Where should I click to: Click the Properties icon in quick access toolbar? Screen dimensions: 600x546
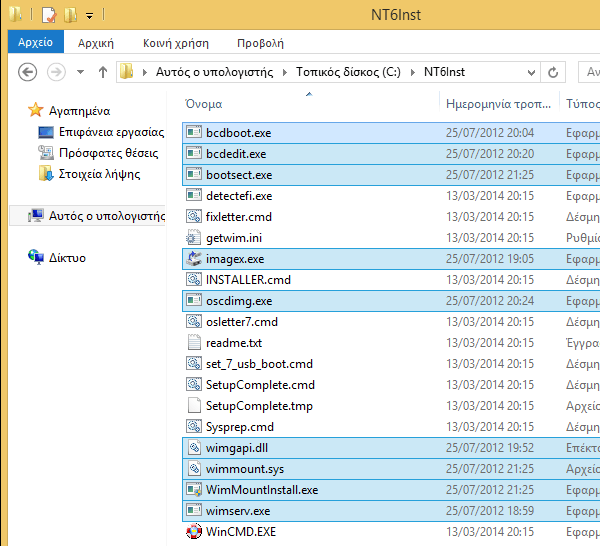(x=49, y=15)
